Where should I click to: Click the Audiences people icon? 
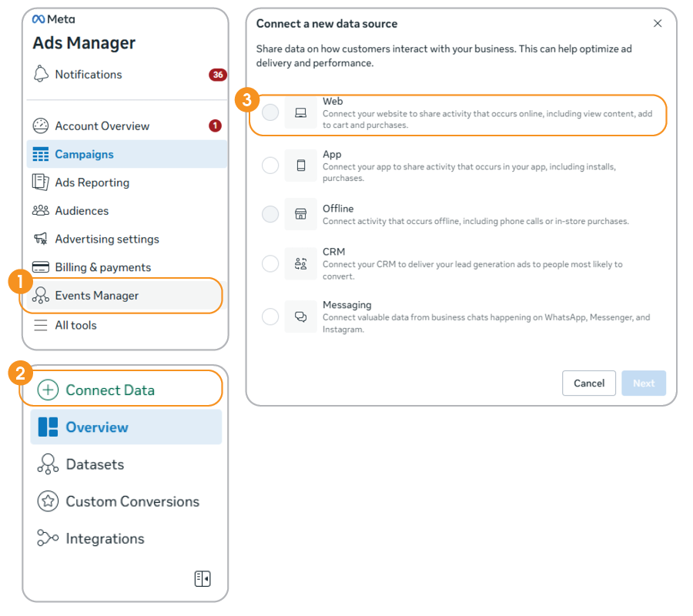41,211
